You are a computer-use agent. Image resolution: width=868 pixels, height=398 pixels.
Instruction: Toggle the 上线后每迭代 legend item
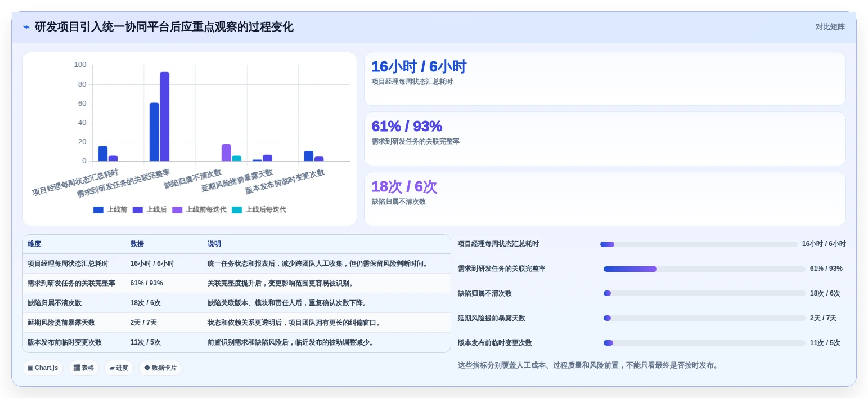coord(259,209)
